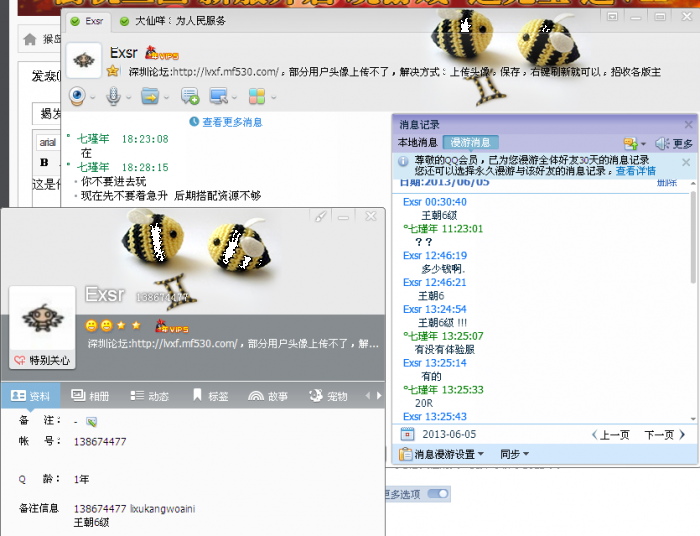Click the chat window menu icon near minimize

pyautogui.click(x=612, y=17)
